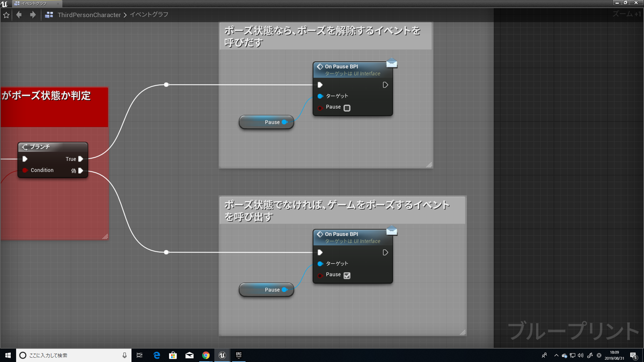Click the True output pin on the branch node
Image resolution: width=644 pixels, height=362 pixels.
80,159
